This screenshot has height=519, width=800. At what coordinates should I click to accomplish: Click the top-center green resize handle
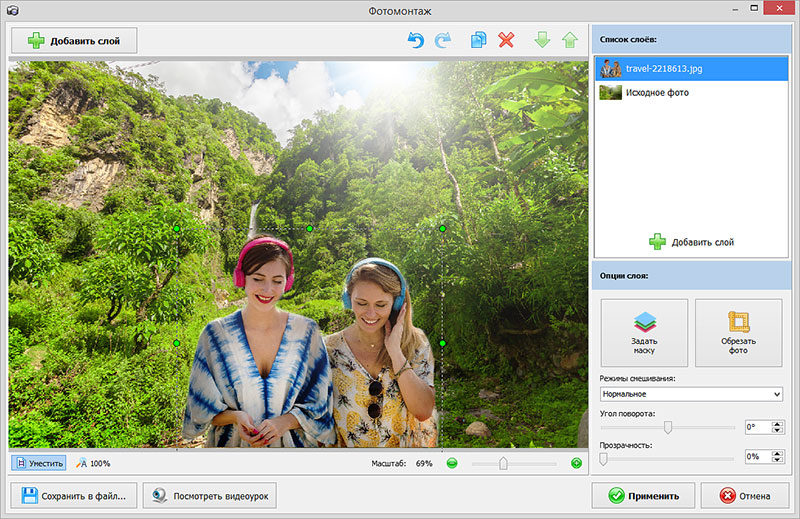[310, 229]
